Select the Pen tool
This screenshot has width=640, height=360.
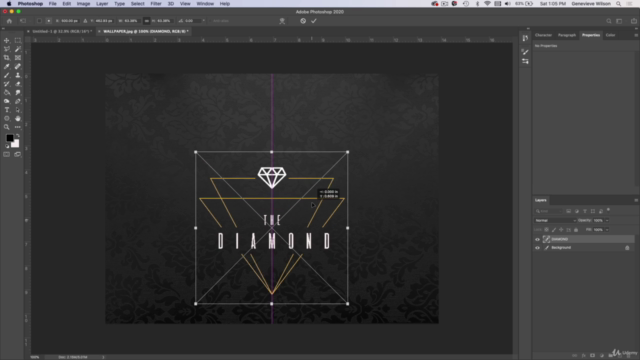click(x=18, y=101)
